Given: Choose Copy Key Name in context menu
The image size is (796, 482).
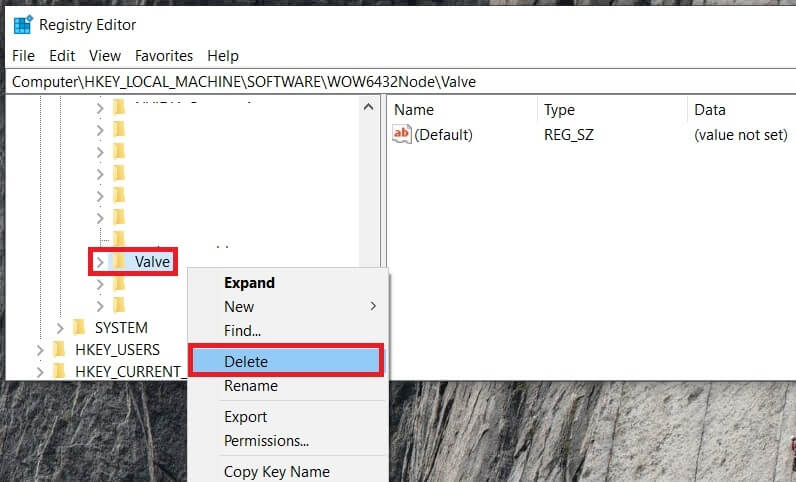Looking at the screenshot, I should [277, 472].
